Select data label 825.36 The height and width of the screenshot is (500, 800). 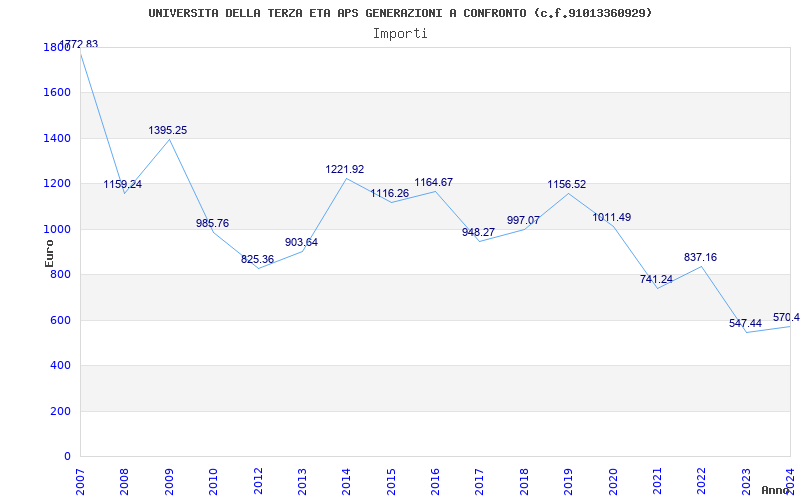pos(257,259)
